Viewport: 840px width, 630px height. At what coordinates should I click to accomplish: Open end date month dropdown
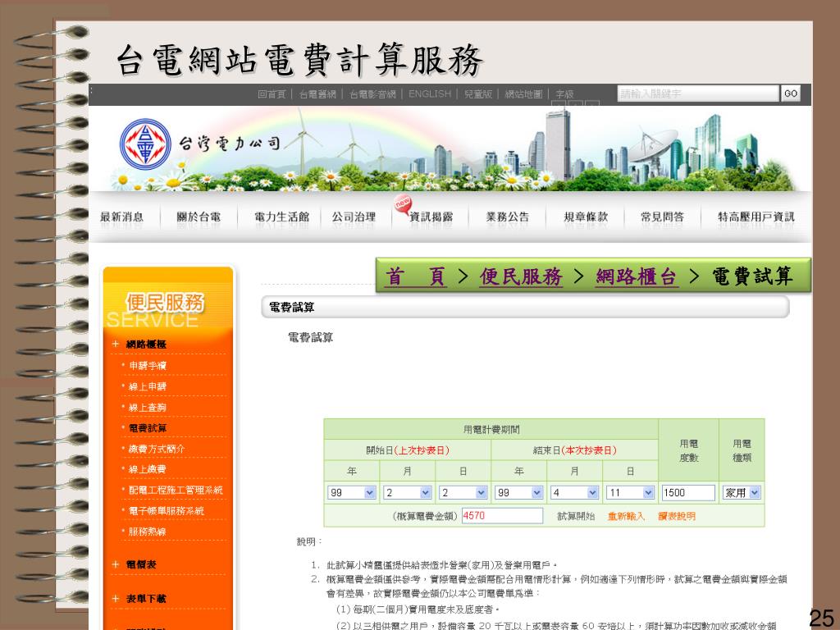(575, 492)
